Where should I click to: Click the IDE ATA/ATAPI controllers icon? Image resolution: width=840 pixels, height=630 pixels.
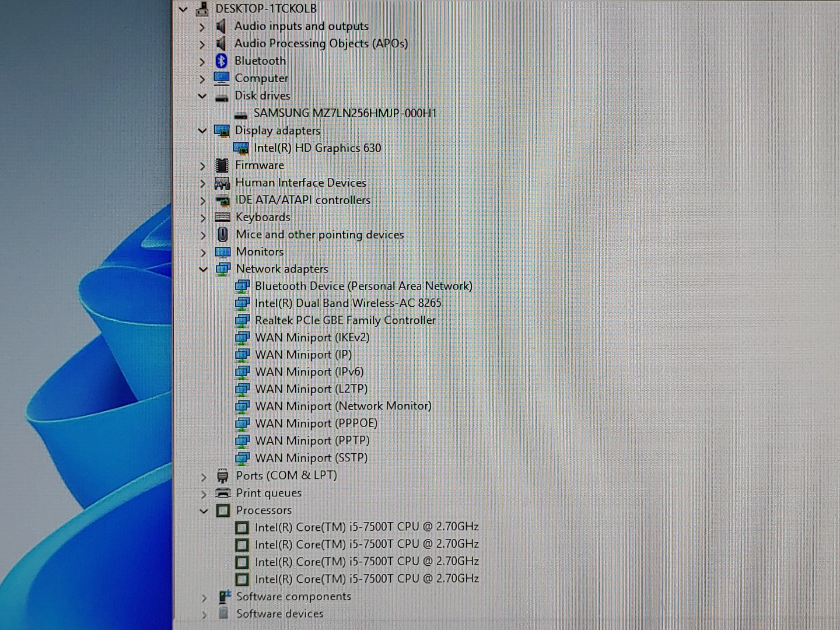click(x=223, y=201)
